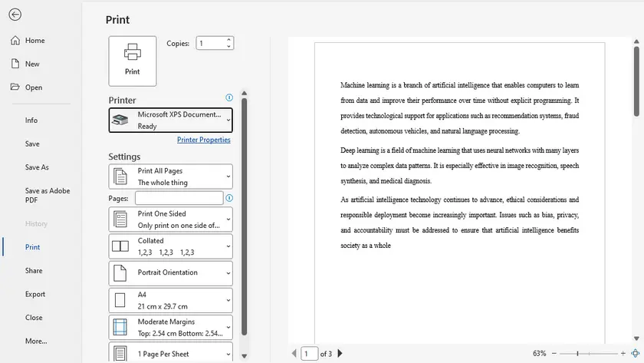Expand the Portrait Orientation dropdown

pyautogui.click(x=170, y=273)
